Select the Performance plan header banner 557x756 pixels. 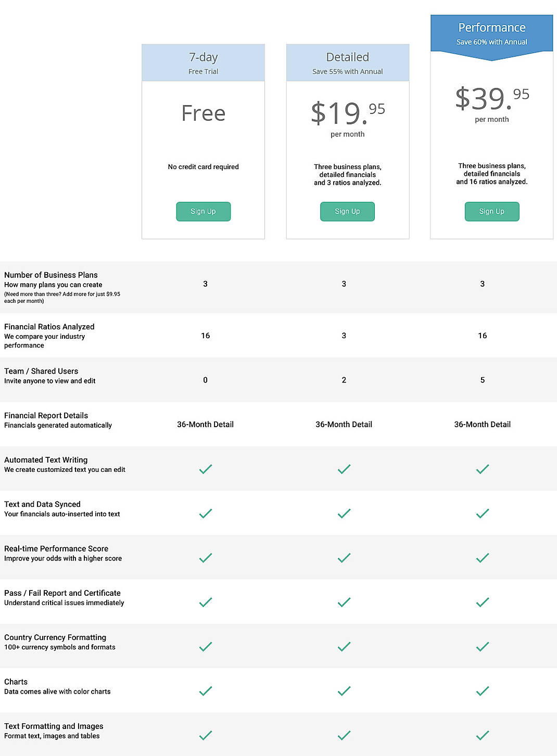(x=491, y=27)
